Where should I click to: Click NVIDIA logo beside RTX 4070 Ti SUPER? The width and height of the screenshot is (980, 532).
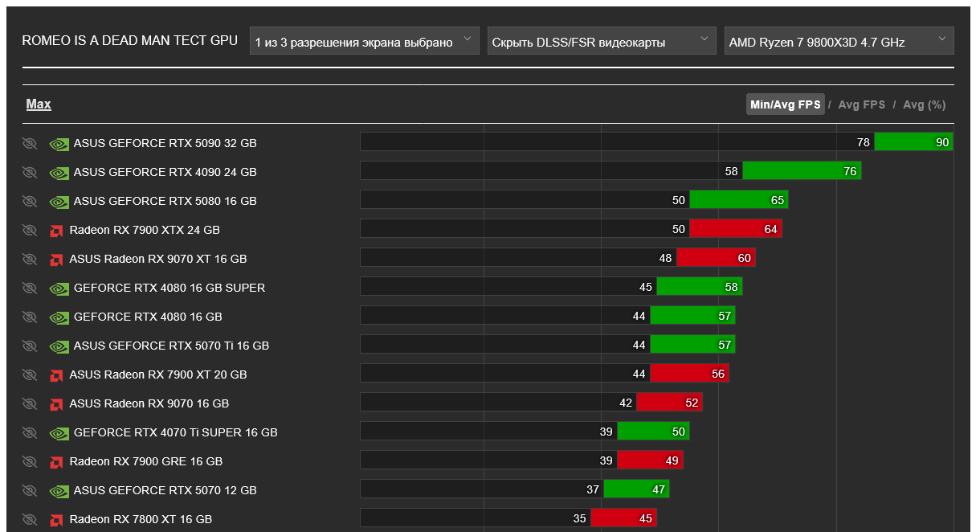pyautogui.click(x=59, y=433)
